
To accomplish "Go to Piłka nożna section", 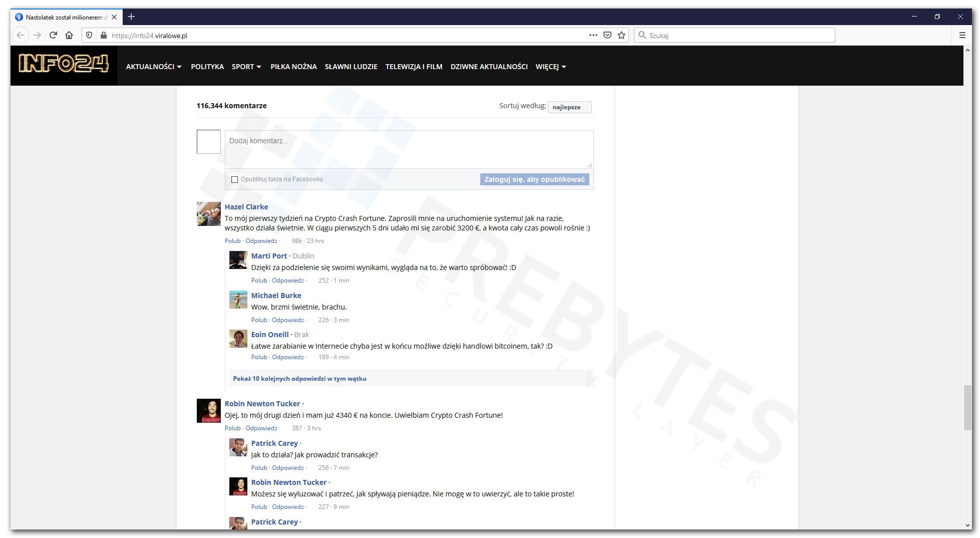I will coord(293,67).
